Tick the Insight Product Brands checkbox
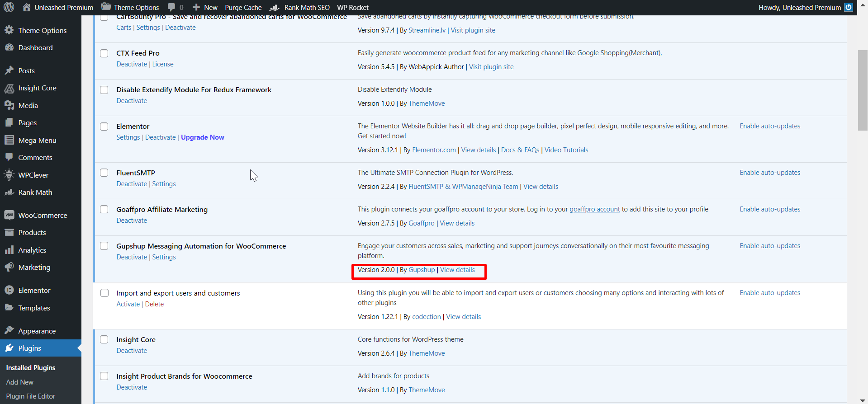 [x=104, y=376]
